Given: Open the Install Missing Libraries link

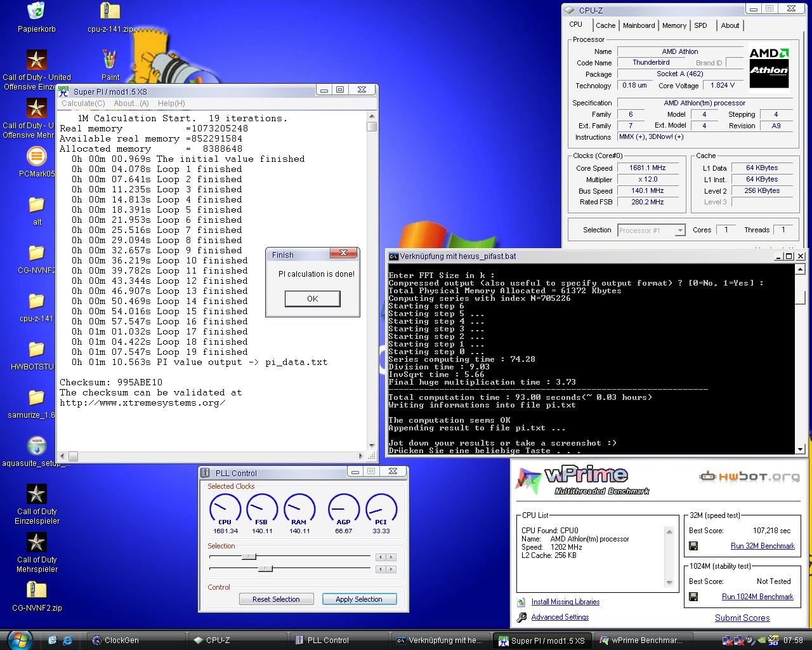Looking at the screenshot, I should click(x=565, y=602).
